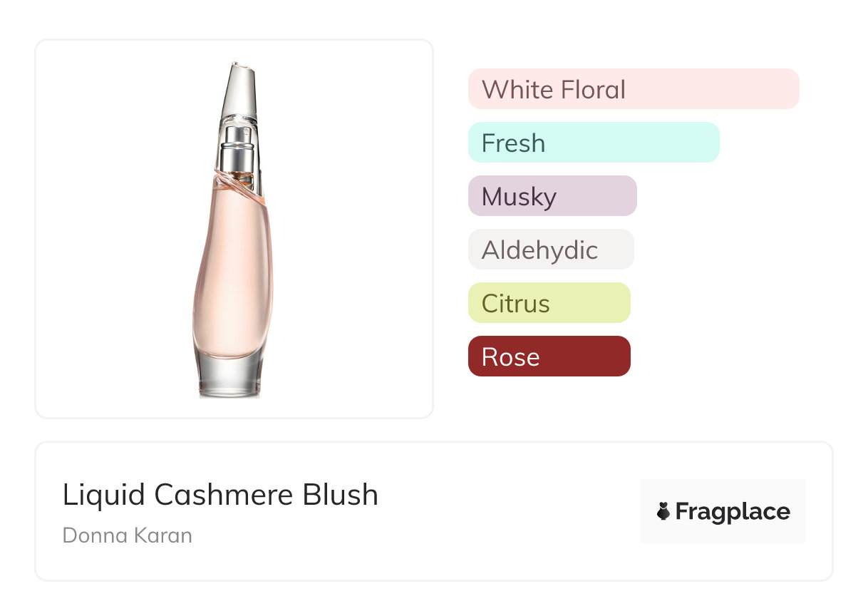Click the dark red Rose accord bar

(x=549, y=356)
